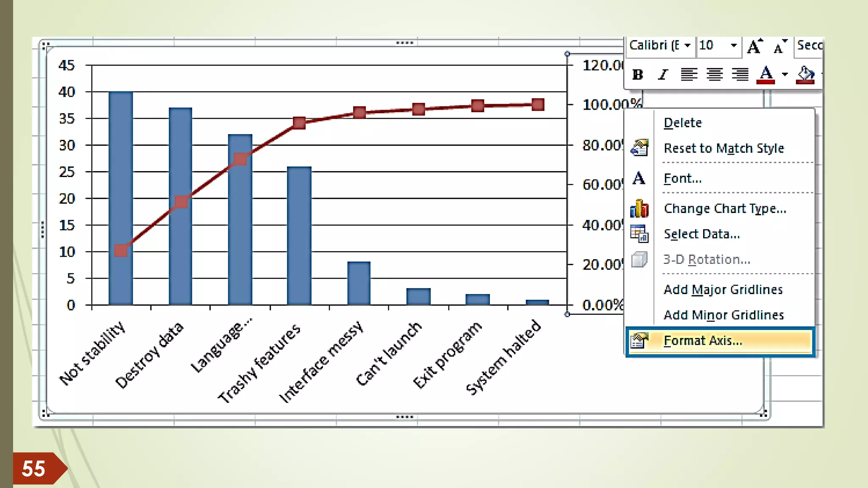Toggle Bold in mini toolbar
Image resolution: width=868 pixels, height=488 pixels.
(x=637, y=75)
